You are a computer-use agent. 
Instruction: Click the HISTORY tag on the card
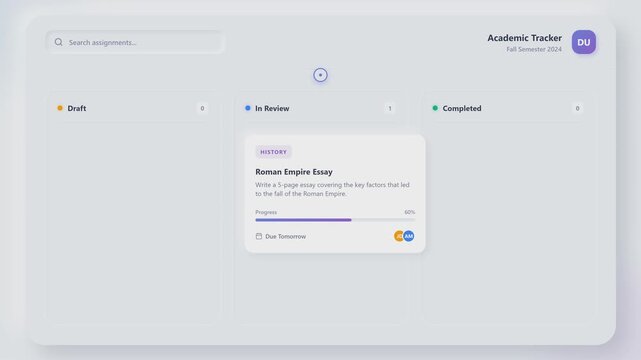pyautogui.click(x=273, y=152)
